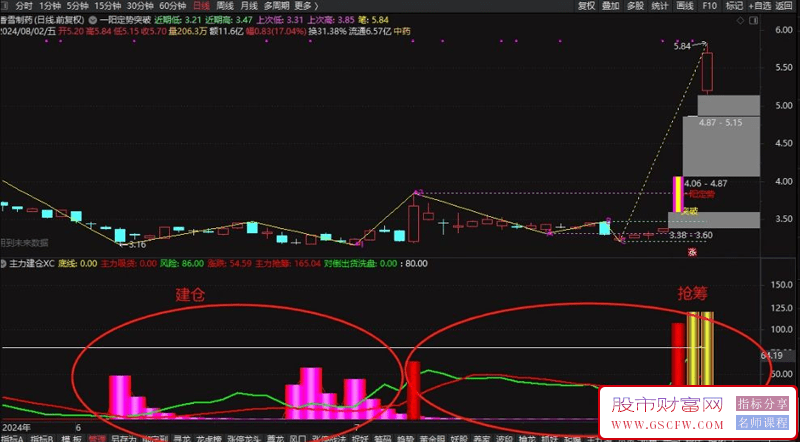Image resolution: width=800 pixels, height=442 pixels.
Task: Click the 5.84 high price label
Action: coord(682,46)
